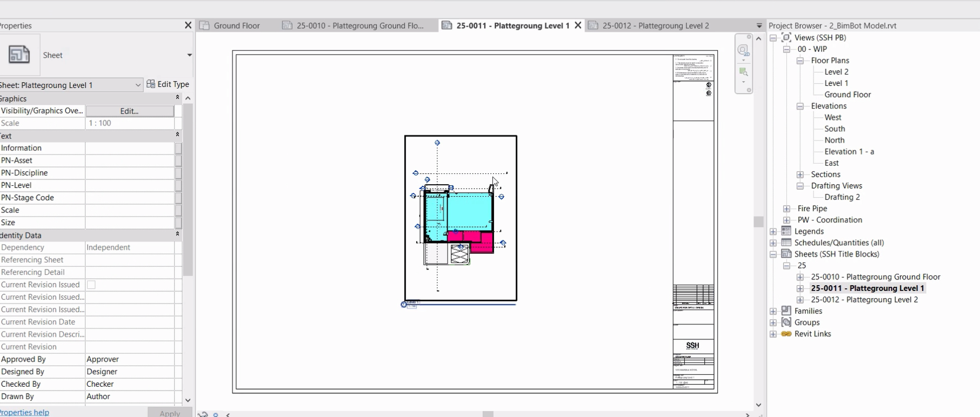Click the Level 1 view title bubble
Image resolution: width=980 pixels, height=417 pixels.
coord(404,305)
